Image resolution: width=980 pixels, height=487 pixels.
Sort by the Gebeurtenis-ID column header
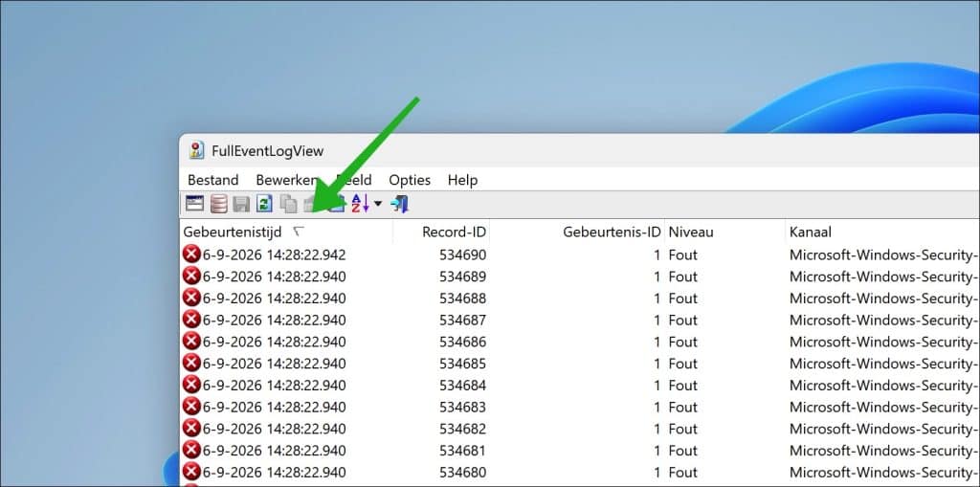577,232
